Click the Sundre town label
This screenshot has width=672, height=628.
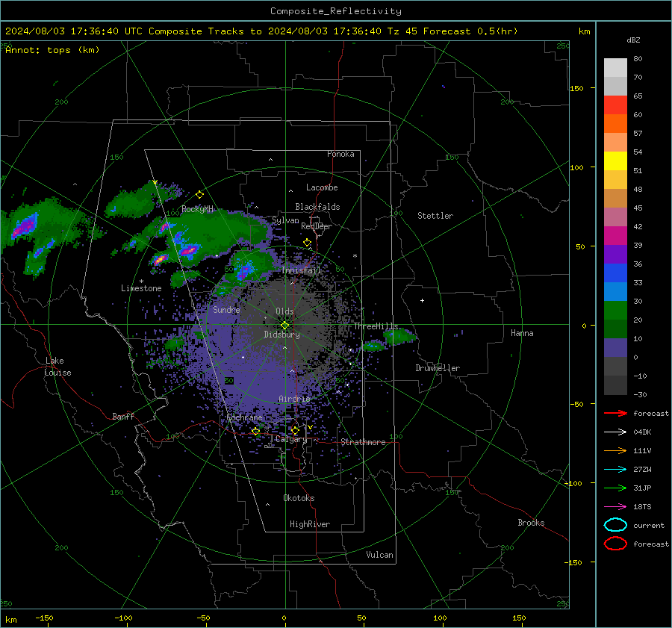click(226, 310)
